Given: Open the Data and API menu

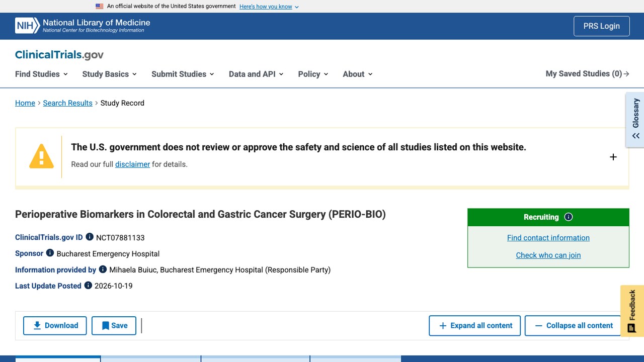Looking at the screenshot, I should (x=256, y=74).
